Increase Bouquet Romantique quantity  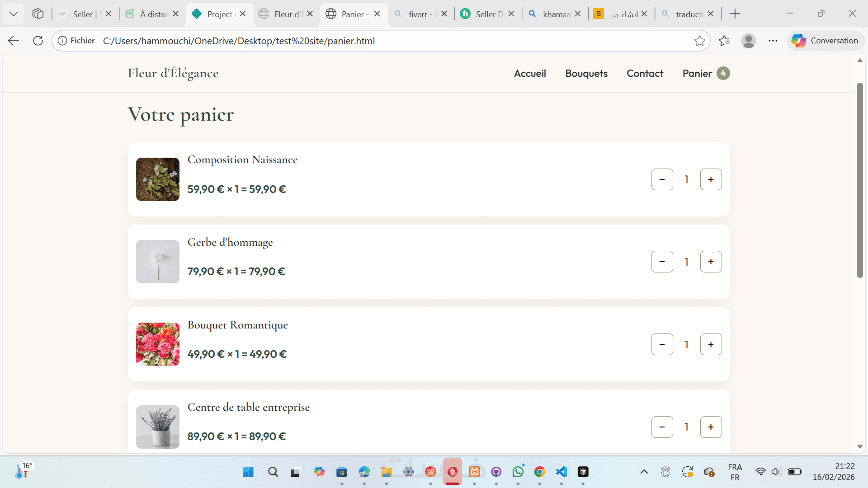click(x=711, y=344)
